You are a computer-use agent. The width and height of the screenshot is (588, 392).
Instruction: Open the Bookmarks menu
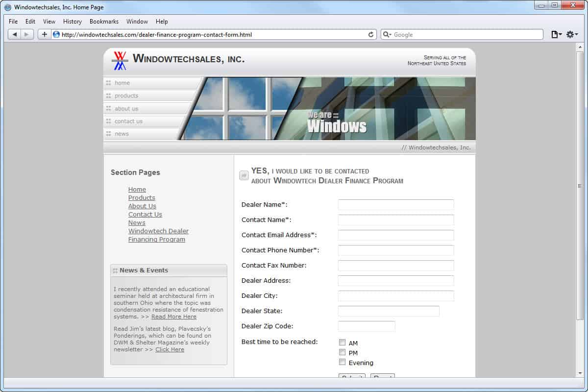click(x=104, y=22)
